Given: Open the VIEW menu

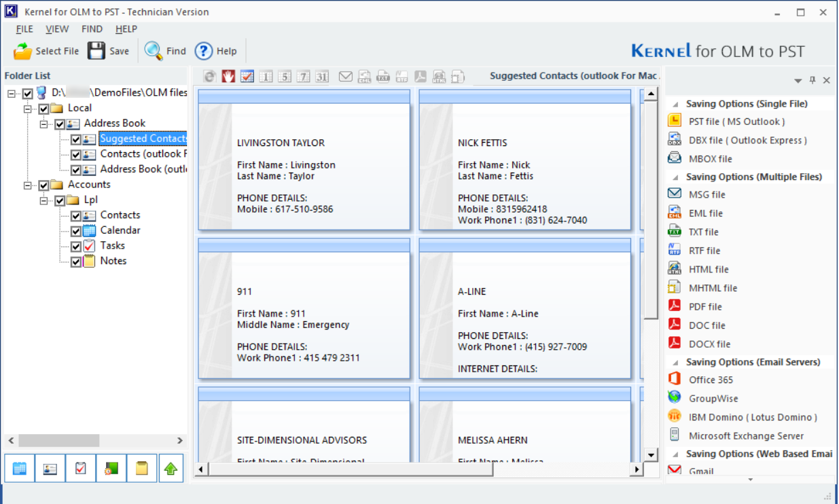Looking at the screenshot, I should point(57,29).
